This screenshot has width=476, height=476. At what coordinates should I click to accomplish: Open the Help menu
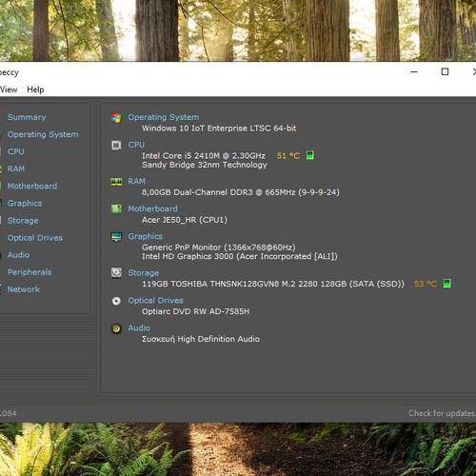[x=35, y=89]
